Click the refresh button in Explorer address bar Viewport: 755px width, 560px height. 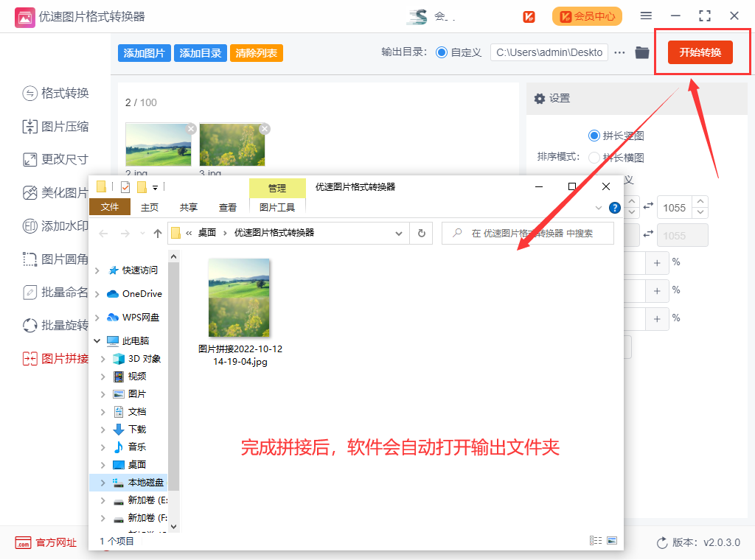coord(421,233)
